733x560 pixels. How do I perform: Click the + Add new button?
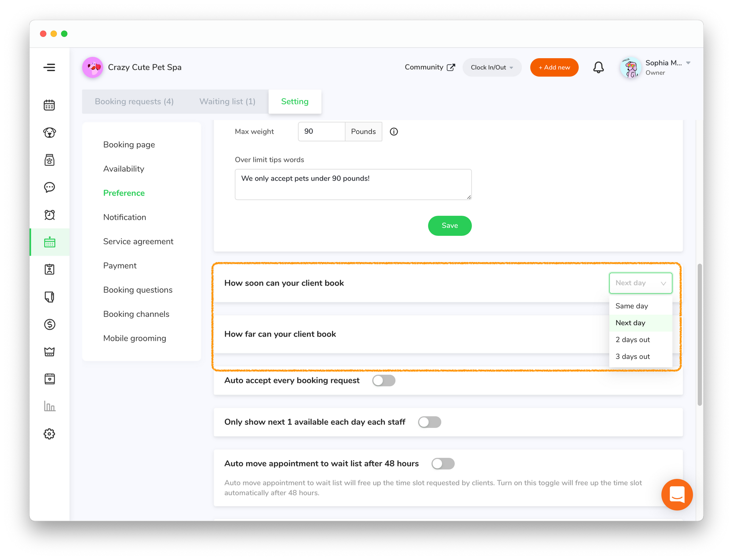554,67
